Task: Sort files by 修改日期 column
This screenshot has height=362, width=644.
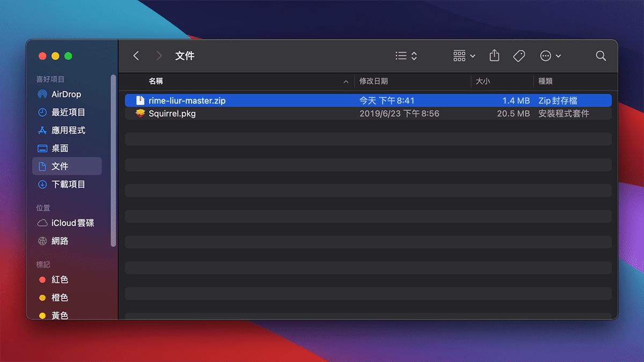Action: pos(374,82)
